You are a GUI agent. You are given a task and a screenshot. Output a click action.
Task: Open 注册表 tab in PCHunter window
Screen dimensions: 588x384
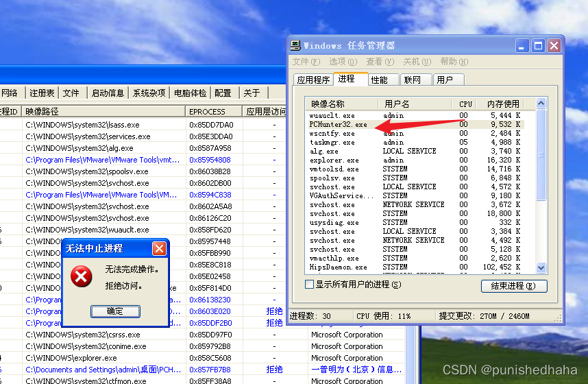42,93
